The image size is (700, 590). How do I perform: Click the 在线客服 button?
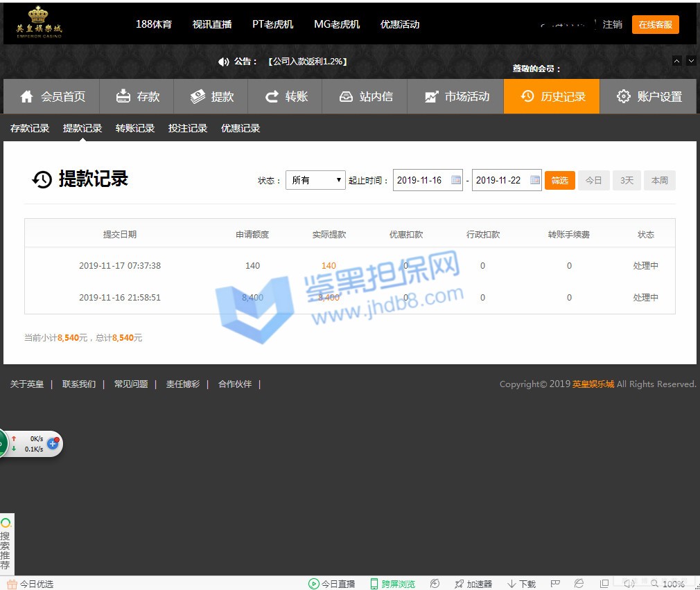coord(655,24)
